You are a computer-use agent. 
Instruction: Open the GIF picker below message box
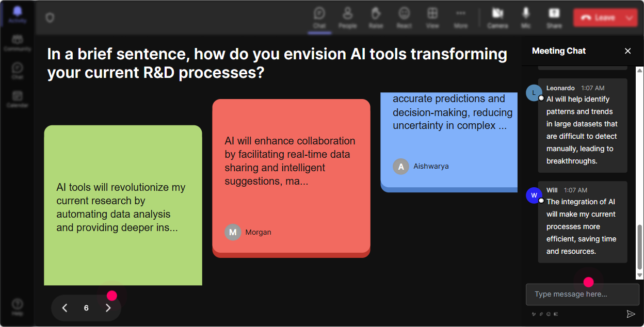(556, 314)
